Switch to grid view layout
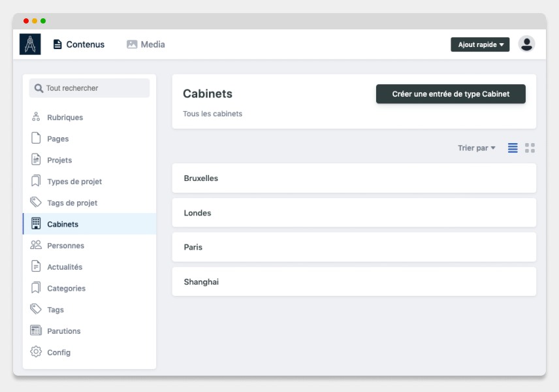 click(530, 148)
